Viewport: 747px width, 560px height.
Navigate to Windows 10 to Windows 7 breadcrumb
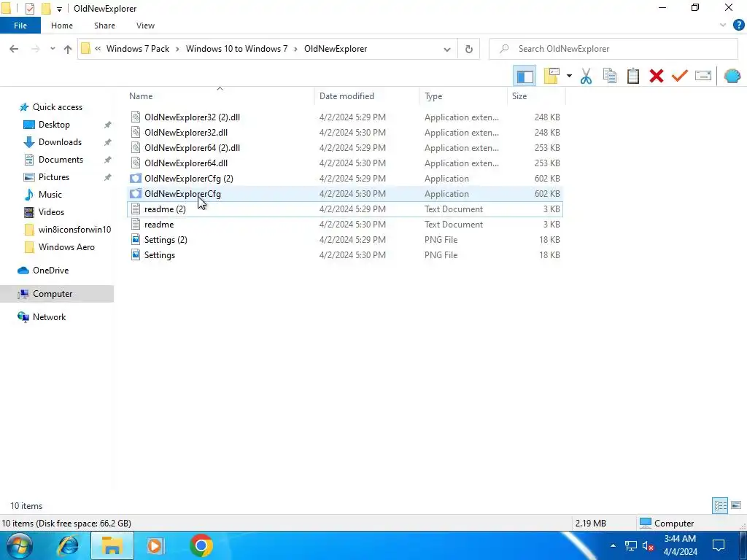click(237, 49)
